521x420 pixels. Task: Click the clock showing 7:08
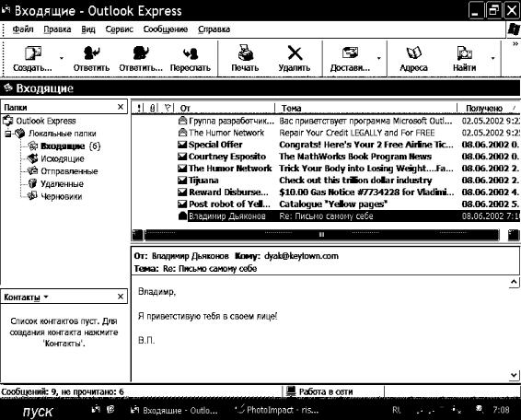(x=501, y=410)
